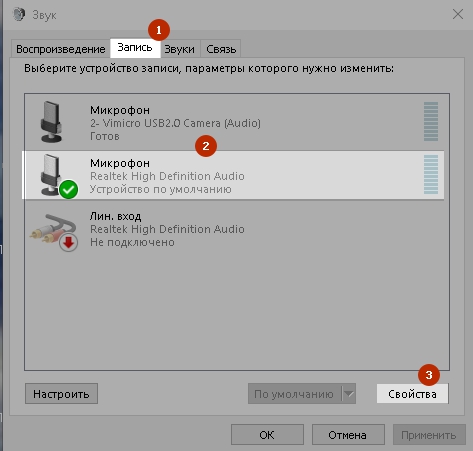Image resolution: width=473 pixels, height=451 pixels.
Task: Click the Отмена button
Action: pos(348,435)
